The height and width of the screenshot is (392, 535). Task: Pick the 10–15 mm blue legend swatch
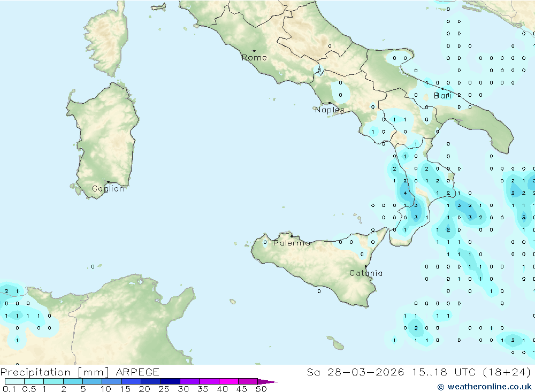pos(112,381)
